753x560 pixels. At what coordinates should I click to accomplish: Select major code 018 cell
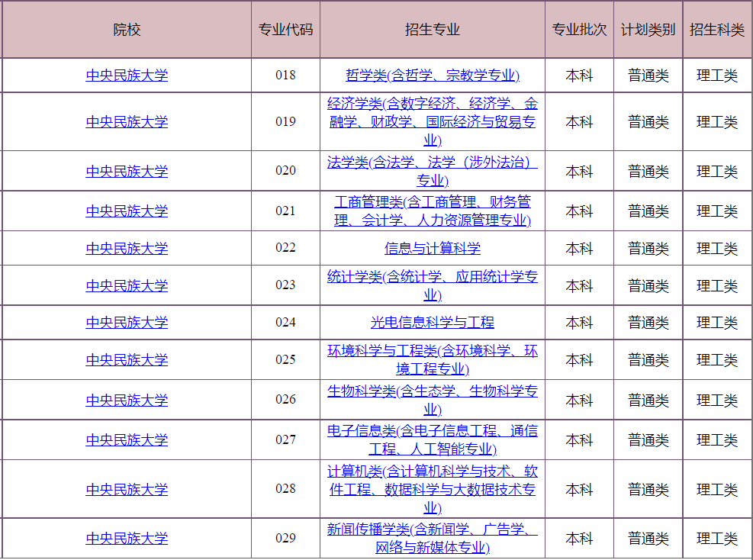coord(286,76)
